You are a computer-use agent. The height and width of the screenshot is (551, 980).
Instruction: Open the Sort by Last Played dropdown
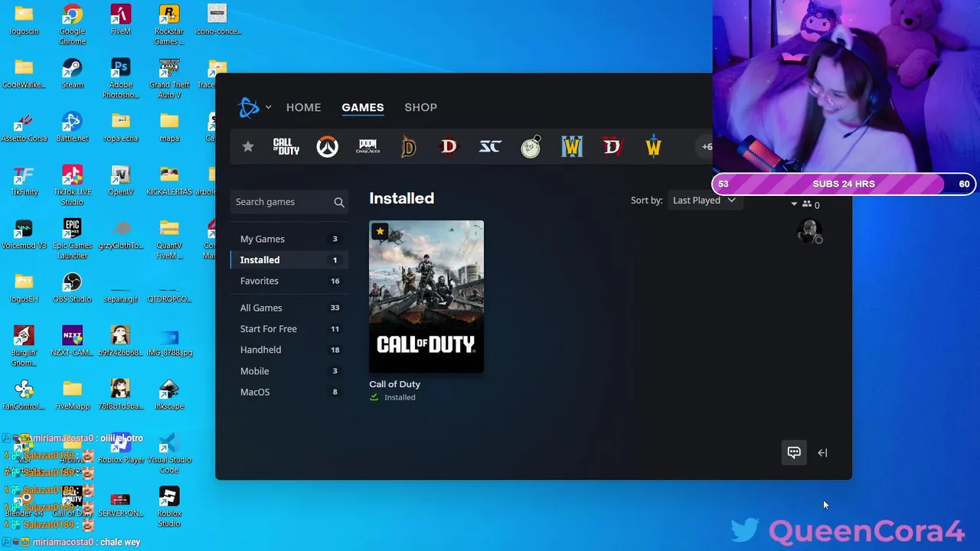(x=704, y=201)
